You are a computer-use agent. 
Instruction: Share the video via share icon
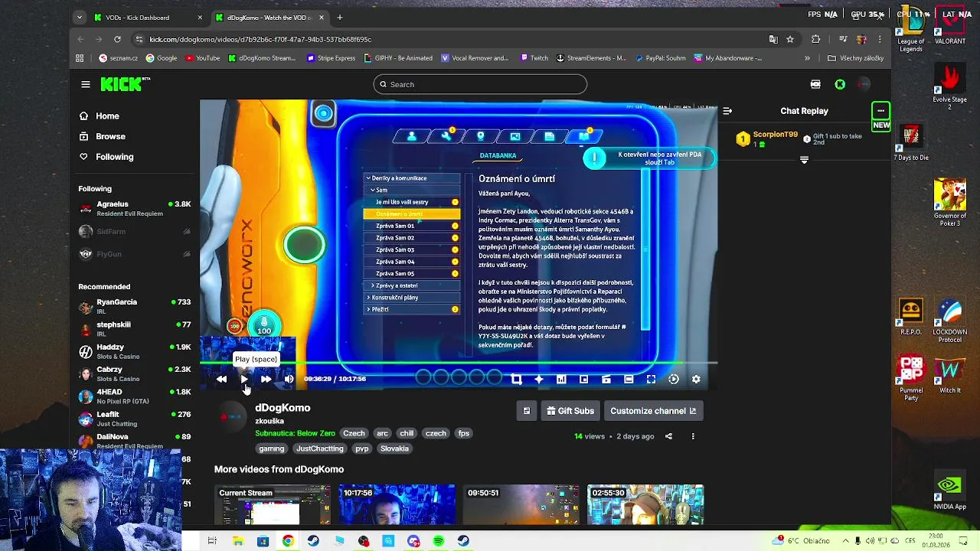[x=668, y=436]
